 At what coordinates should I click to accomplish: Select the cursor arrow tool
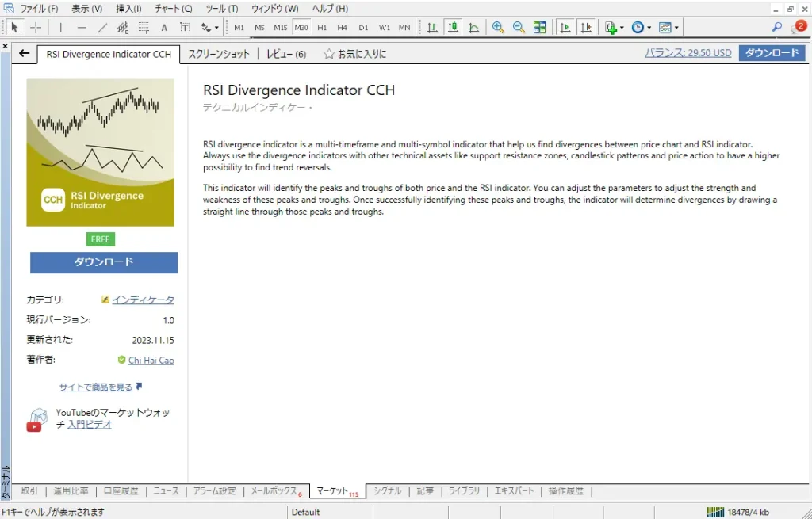14,28
